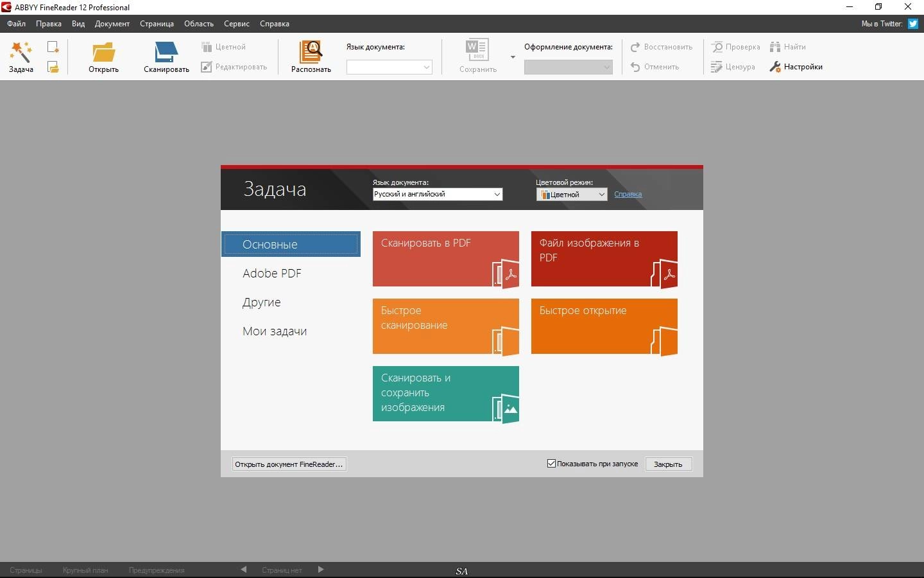Click the Проверка verification icon
924x578 pixels.
[x=717, y=47]
